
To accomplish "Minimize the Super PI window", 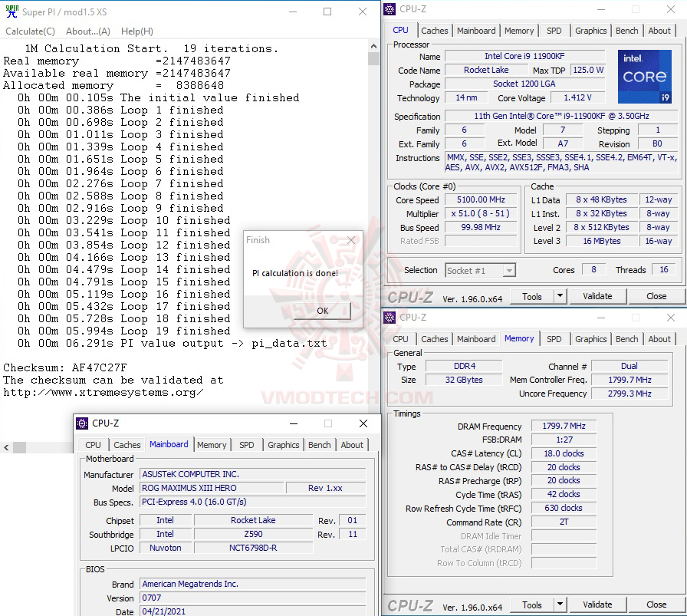I will point(293,12).
